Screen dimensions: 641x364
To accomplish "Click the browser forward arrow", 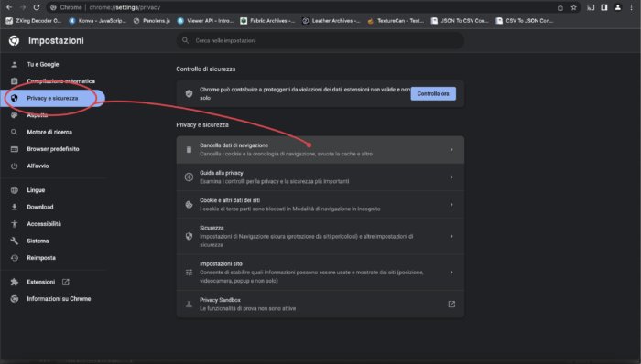I will click(23, 7).
